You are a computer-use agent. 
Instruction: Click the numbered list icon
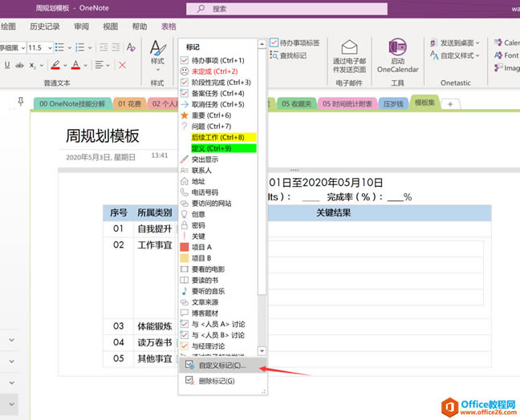point(79,47)
